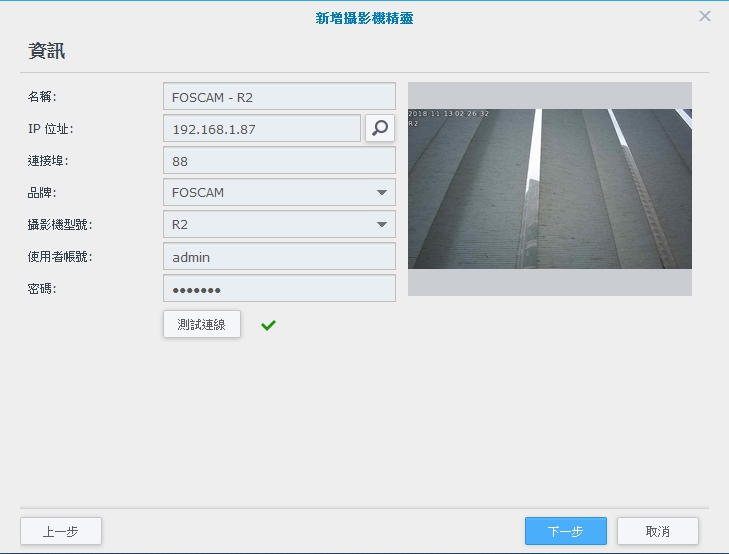Click the IP 位址: label
Screen dimensions: 729x554
coord(51,129)
